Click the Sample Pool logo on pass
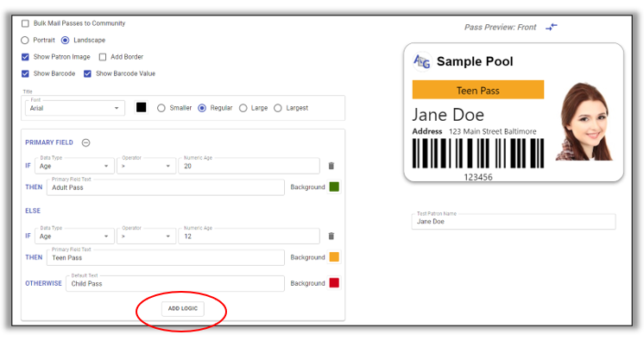The image size is (644, 341). [422, 61]
